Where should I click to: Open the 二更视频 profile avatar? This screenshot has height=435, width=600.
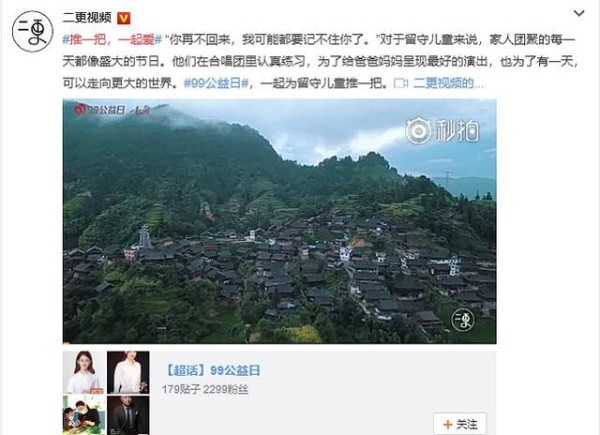click(x=32, y=32)
